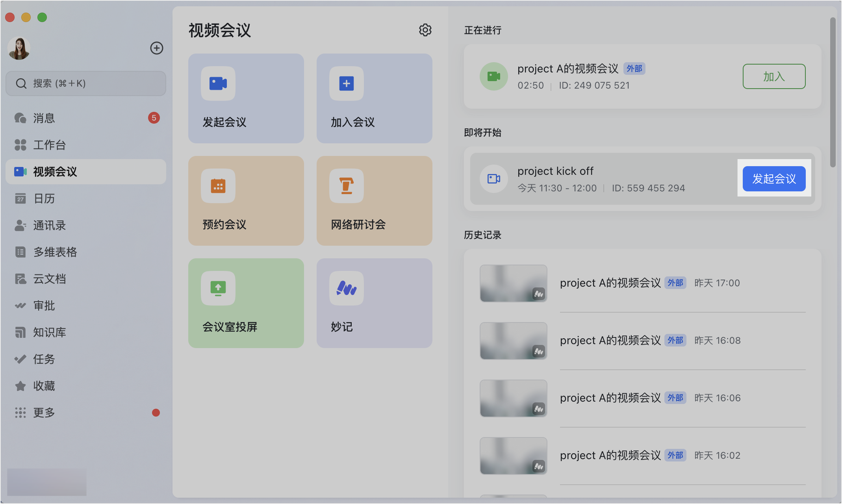Open 通讯录 sidebar entry
Image resolution: width=842 pixels, height=504 pixels.
[x=86, y=225]
